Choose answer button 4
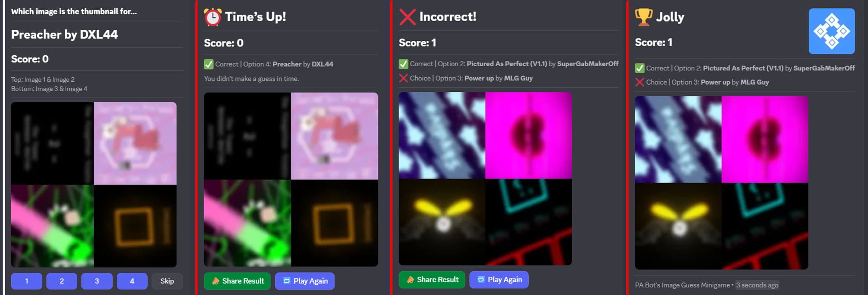This screenshot has width=868, height=295. [x=132, y=281]
